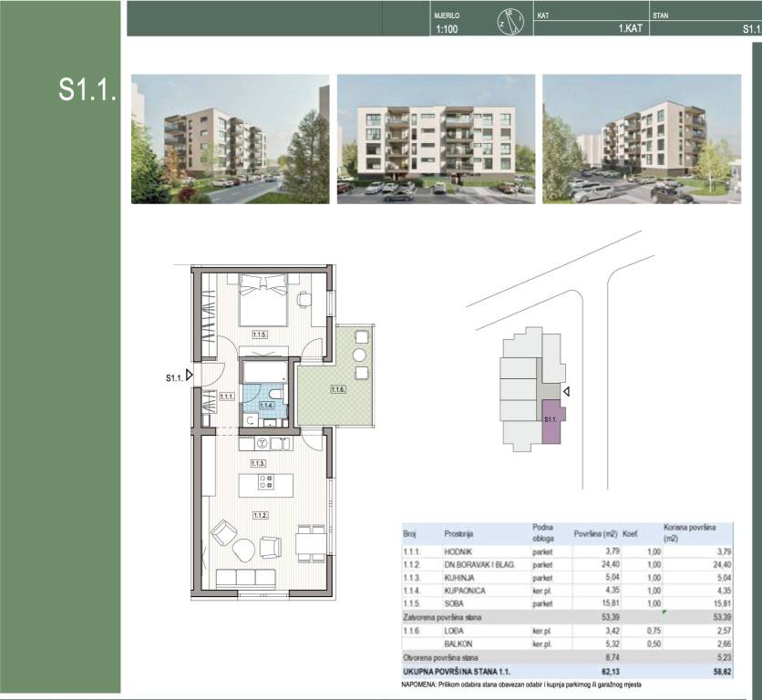Click room label 1.1.2. in living room

(263, 517)
